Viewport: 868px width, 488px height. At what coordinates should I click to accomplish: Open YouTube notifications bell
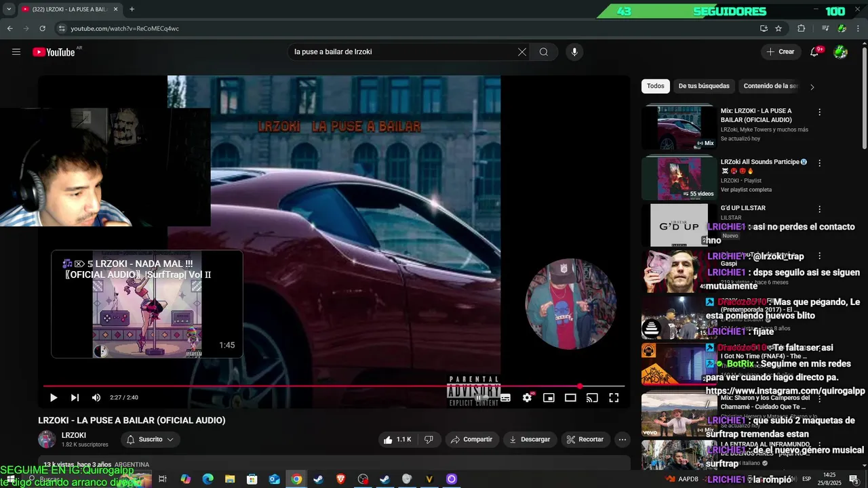pyautogui.click(x=815, y=52)
